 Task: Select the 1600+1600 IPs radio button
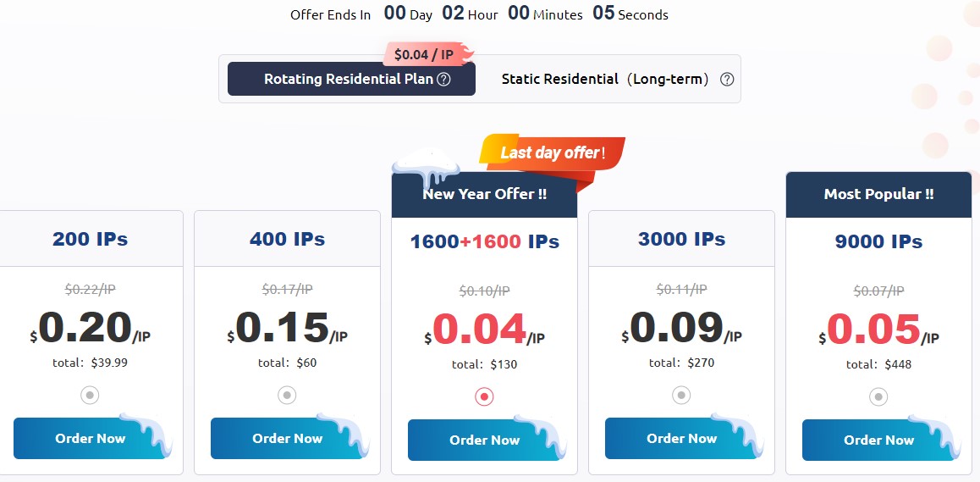tap(484, 396)
